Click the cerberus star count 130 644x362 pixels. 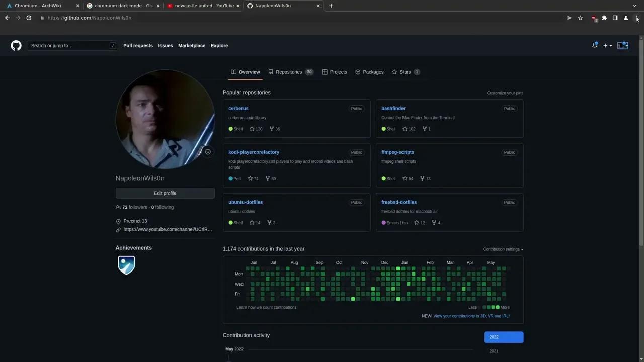(x=256, y=129)
